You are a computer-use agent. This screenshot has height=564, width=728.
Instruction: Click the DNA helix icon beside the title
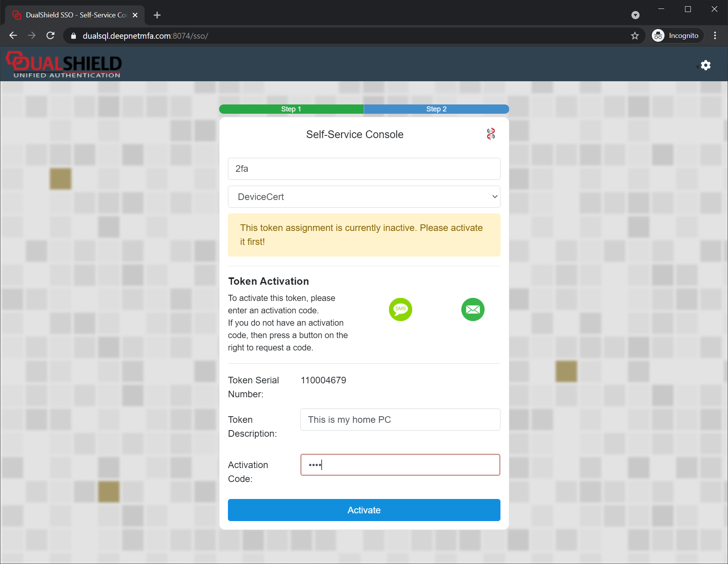[491, 134]
